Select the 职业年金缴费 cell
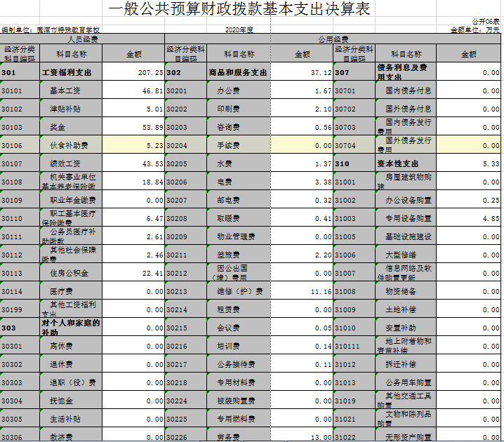The image size is (504, 442). coord(71,199)
